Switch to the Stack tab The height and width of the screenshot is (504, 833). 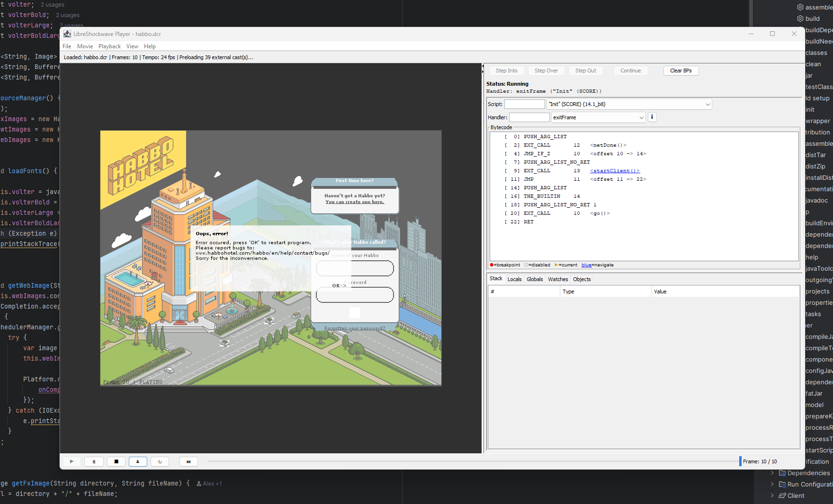pyautogui.click(x=496, y=279)
